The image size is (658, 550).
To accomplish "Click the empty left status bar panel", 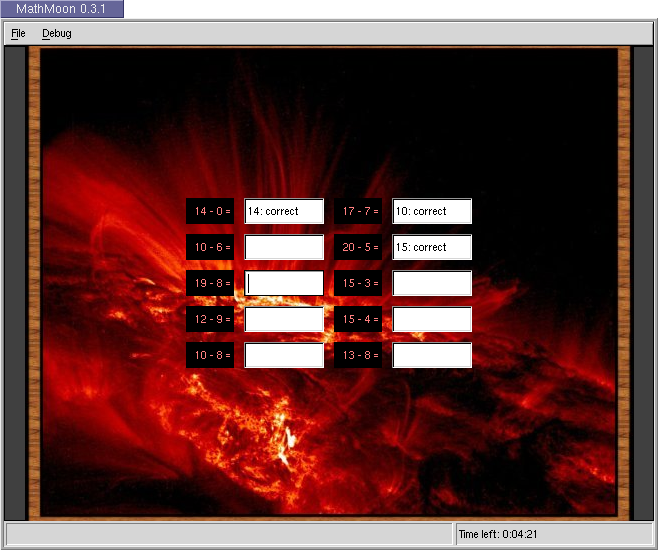I will [229, 534].
